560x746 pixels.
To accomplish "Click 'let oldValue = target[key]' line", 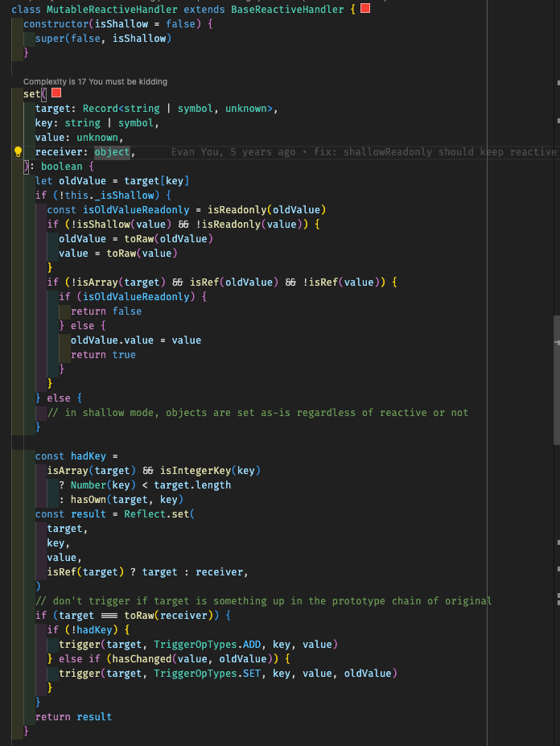I will pos(113,181).
